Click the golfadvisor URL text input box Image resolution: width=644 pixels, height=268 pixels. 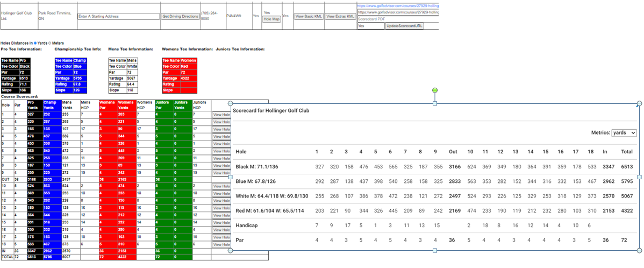398,13
